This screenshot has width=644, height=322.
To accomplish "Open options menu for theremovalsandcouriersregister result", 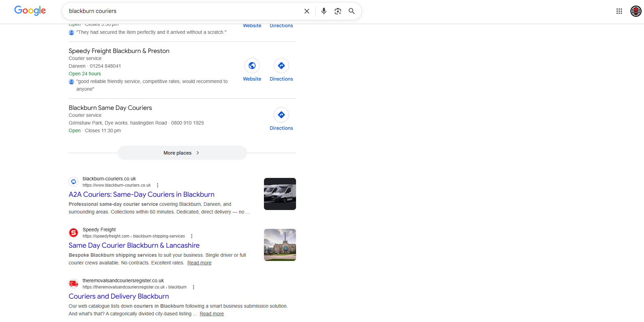I will click(x=194, y=287).
